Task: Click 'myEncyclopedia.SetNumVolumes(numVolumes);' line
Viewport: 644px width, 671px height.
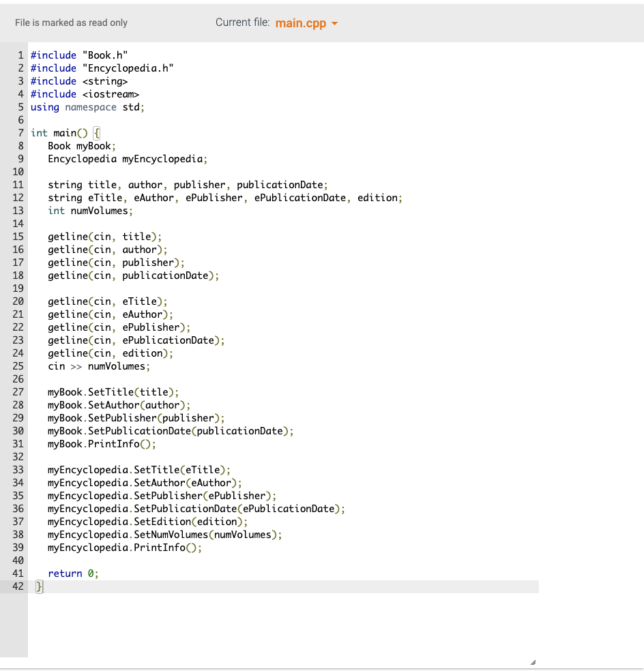Action: (165, 535)
